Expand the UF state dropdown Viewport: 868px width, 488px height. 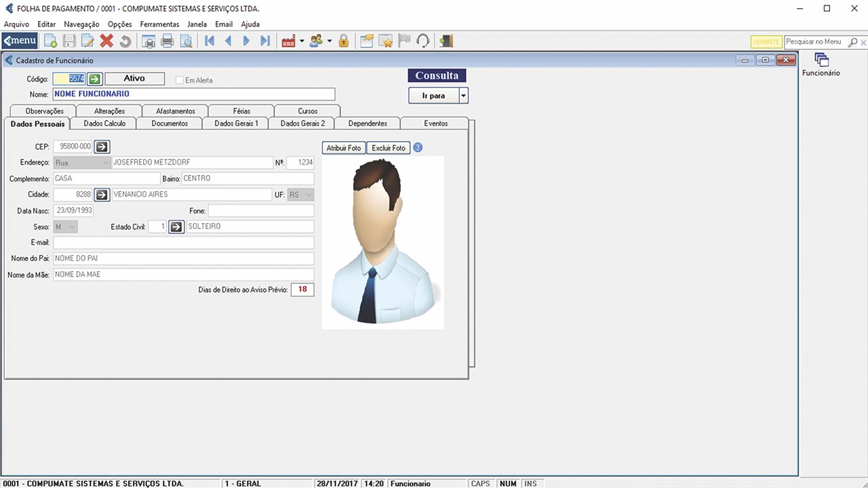pyautogui.click(x=309, y=195)
